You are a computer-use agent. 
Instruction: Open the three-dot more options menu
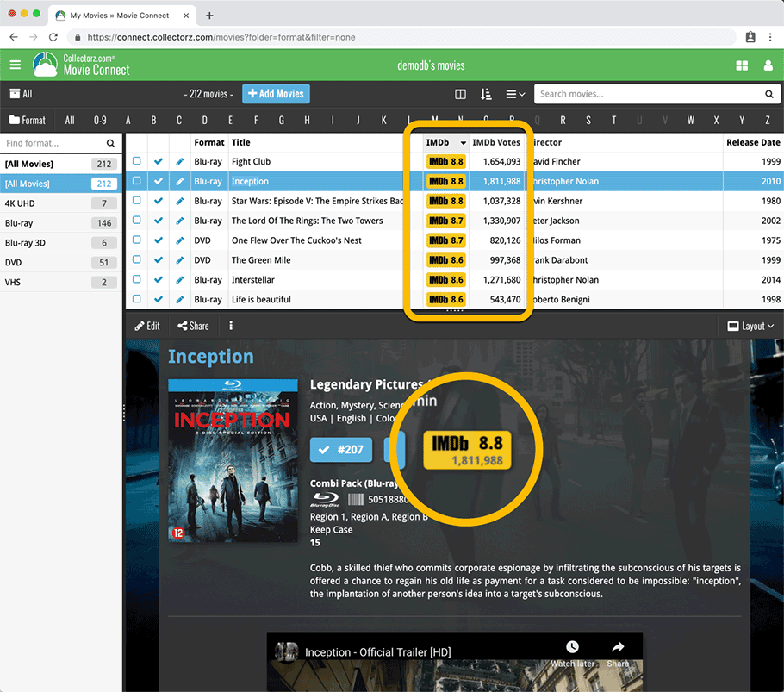click(231, 326)
